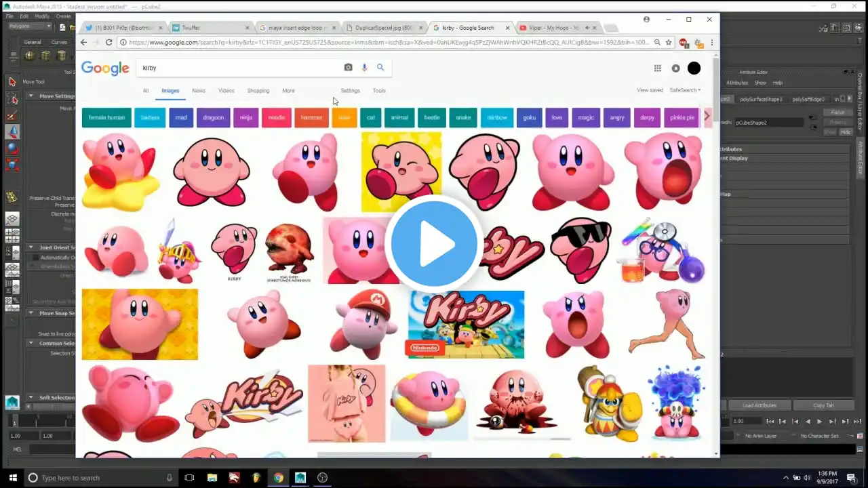Collapse the Move Settings section
The height and width of the screenshot is (488, 868).
pyautogui.click(x=31, y=96)
